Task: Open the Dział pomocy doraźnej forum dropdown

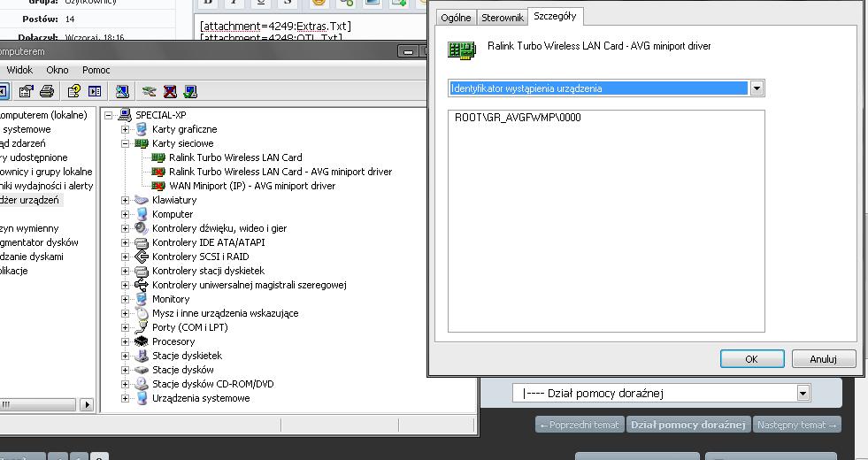Action: point(803,394)
